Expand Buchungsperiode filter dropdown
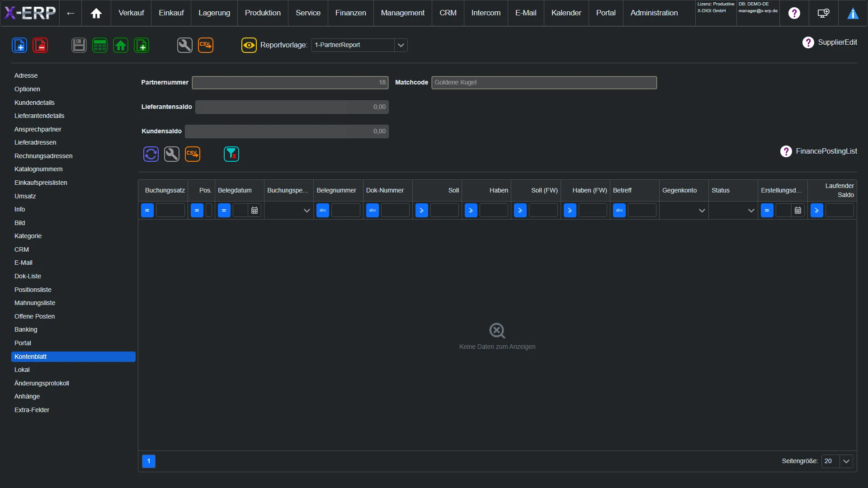This screenshot has height=488, width=868. tap(307, 211)
